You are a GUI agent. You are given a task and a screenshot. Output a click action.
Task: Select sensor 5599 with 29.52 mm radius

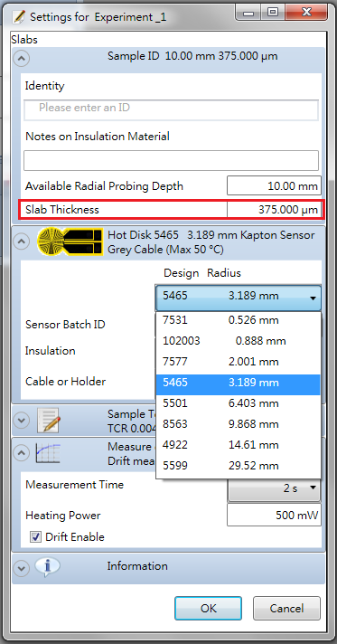[239, 466]
